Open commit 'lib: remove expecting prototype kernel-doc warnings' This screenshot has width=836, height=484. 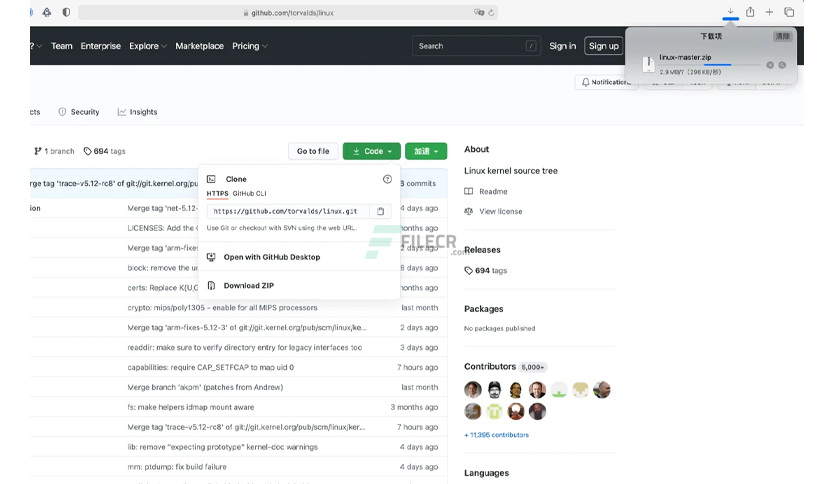222,447
